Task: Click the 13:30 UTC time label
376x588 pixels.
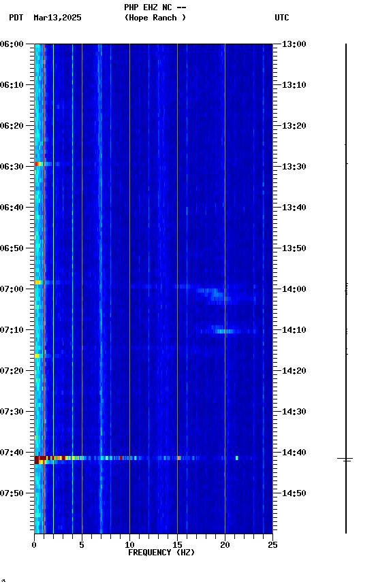Action: (294, 167)
